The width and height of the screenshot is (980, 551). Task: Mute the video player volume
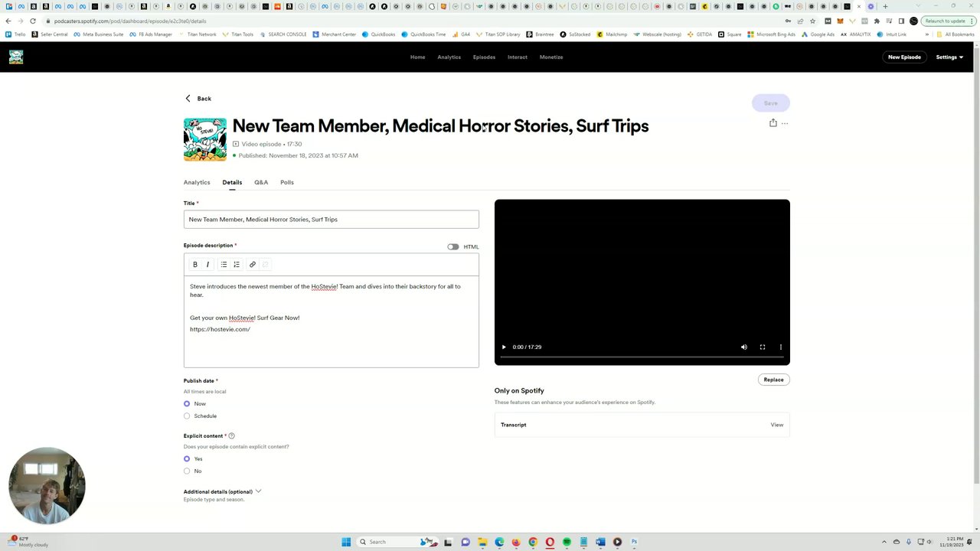pyautogui.click(x=744, y=347)
